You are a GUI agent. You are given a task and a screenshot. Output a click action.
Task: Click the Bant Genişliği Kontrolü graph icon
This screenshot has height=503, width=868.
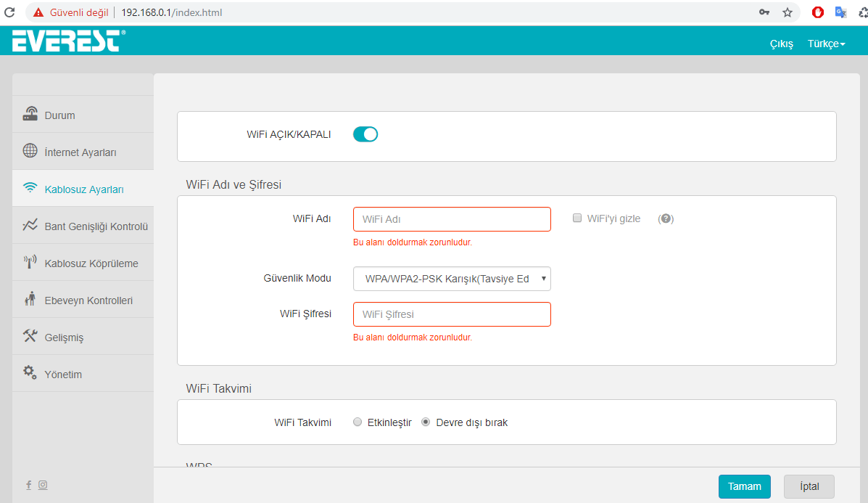(x=30, y=226)
